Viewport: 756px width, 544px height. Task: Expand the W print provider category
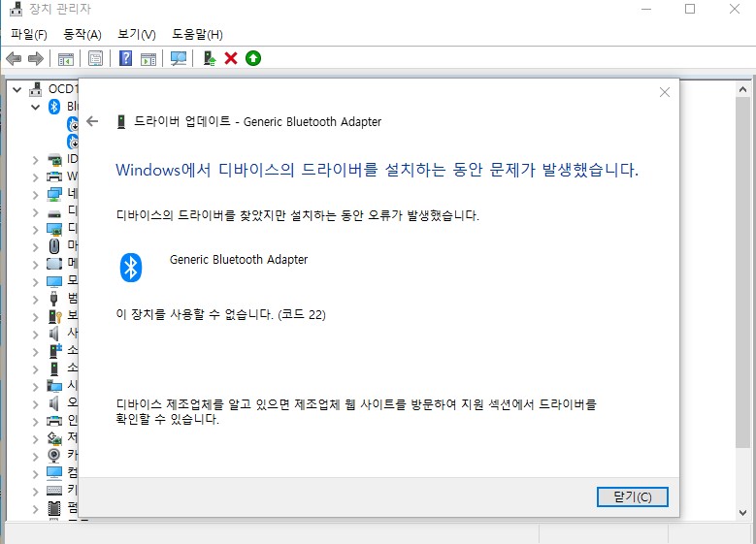click(35, 177)
